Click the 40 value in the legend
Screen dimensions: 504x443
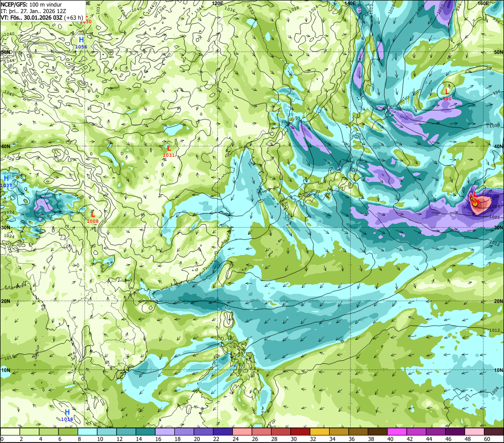tap(390, 439)
